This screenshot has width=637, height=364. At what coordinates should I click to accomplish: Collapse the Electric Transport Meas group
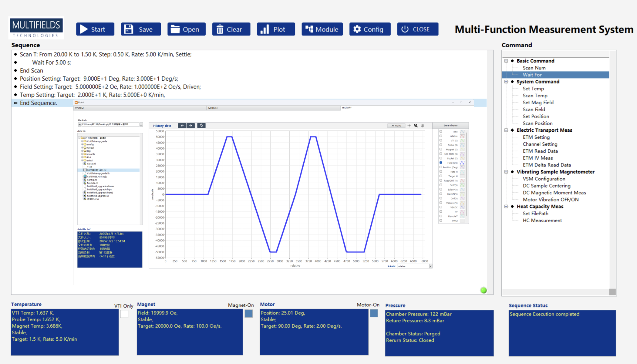(506, 130)
